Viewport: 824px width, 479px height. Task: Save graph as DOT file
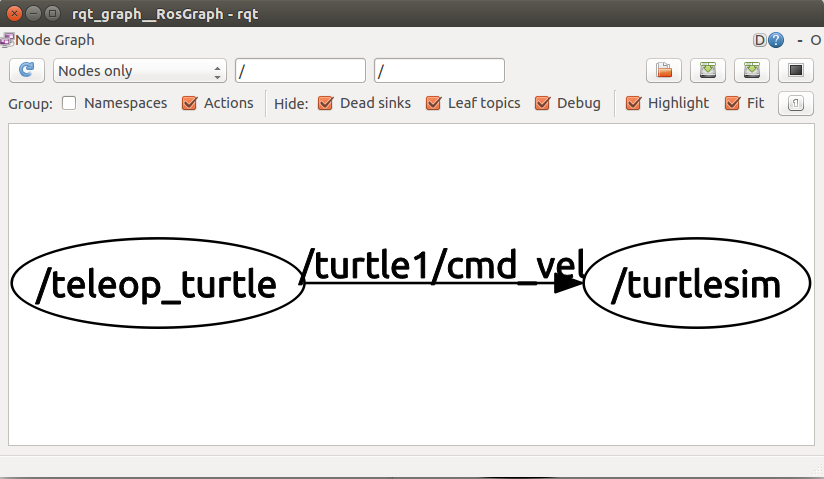point(708,70)
